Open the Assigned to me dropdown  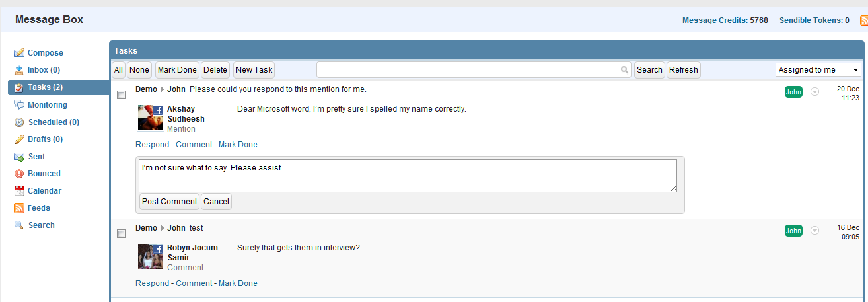click(818, 70)
